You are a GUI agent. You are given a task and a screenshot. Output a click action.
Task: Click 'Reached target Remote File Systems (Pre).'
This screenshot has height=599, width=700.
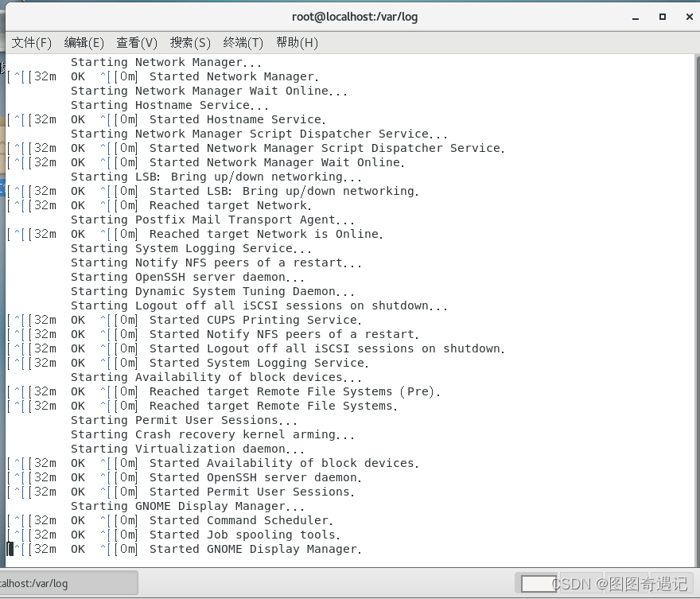[x=294, y=391]
